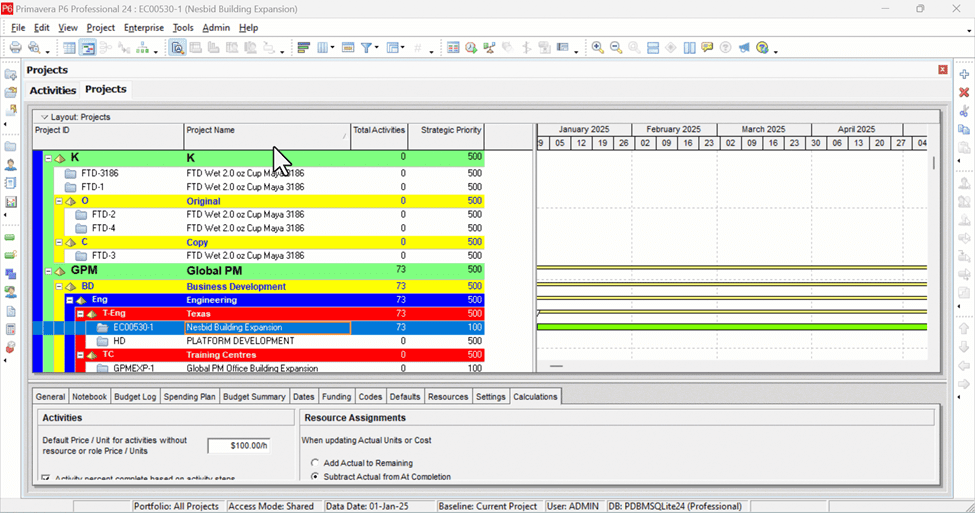
Task: Click the Project ID column header
Action: (108, 136)
